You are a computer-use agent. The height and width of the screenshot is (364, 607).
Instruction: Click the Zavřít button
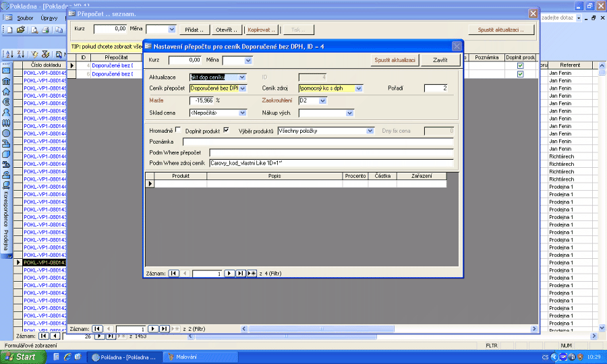tap(440, 60)
